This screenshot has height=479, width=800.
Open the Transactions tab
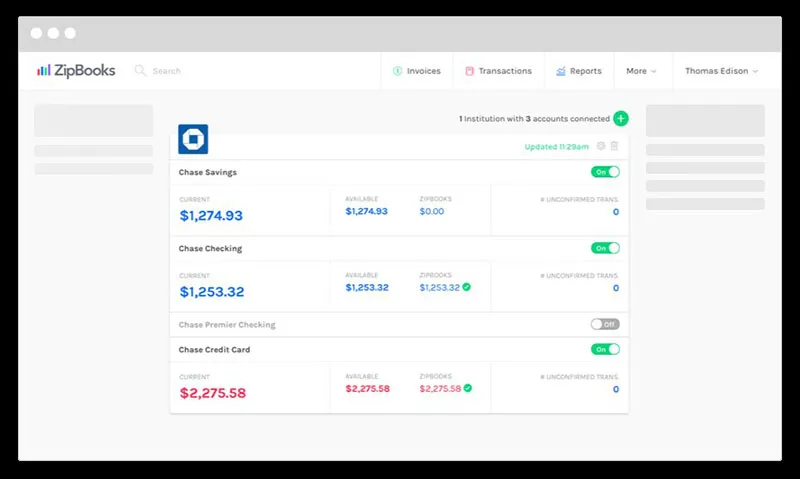[498, 71]
